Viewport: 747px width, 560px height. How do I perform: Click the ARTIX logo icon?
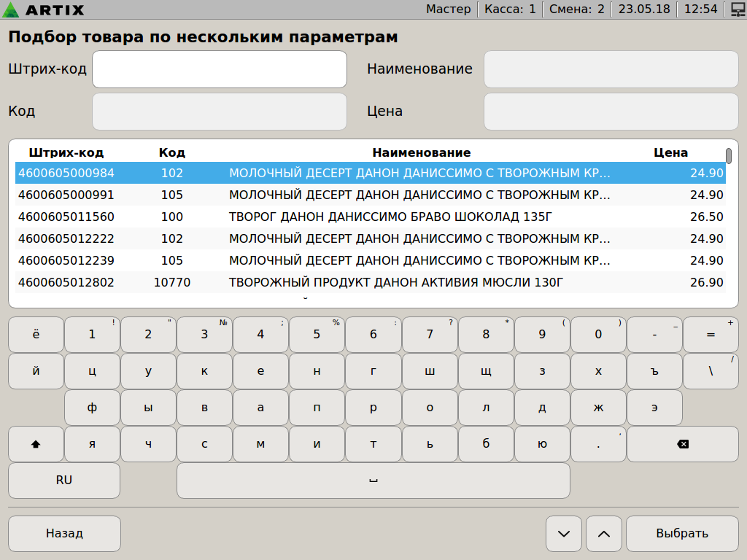[12, 10]
